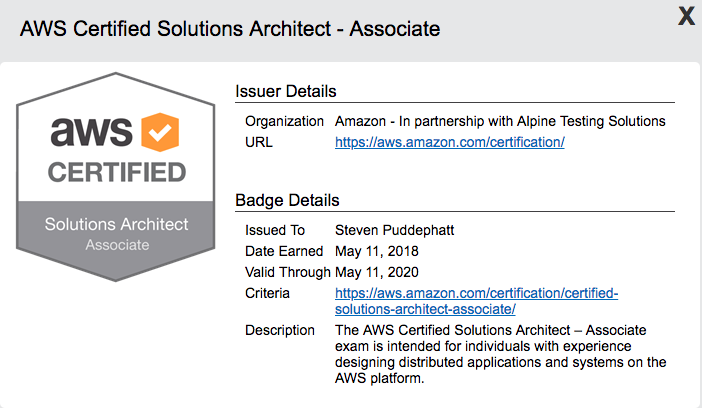702x408 pixels.
Task: Click the Issued To field label
Action: [x=275, y=230]
